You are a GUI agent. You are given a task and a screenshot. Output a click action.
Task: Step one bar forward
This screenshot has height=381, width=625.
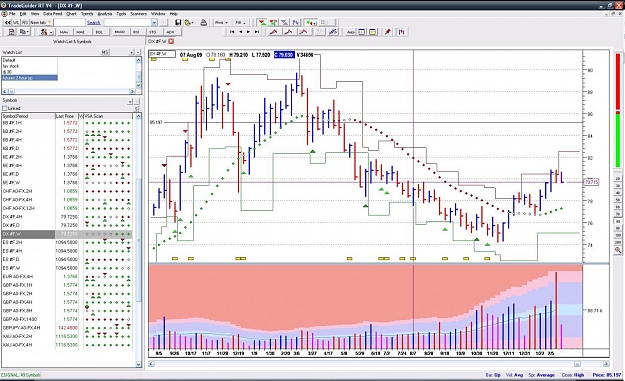click(248, 32)
